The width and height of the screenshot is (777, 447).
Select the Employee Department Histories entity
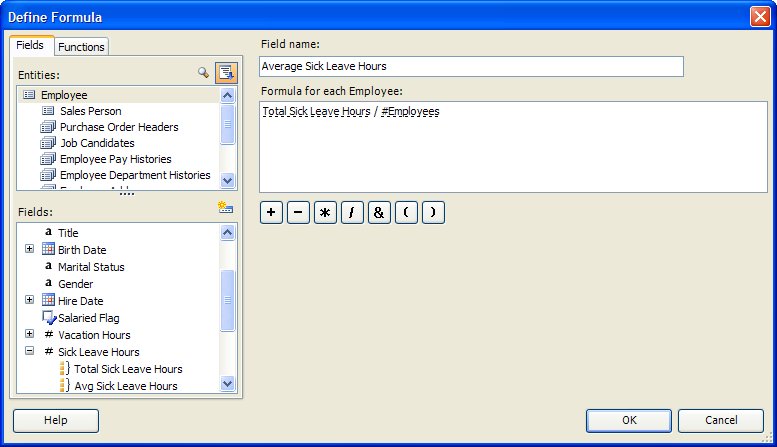coord(135,175)
